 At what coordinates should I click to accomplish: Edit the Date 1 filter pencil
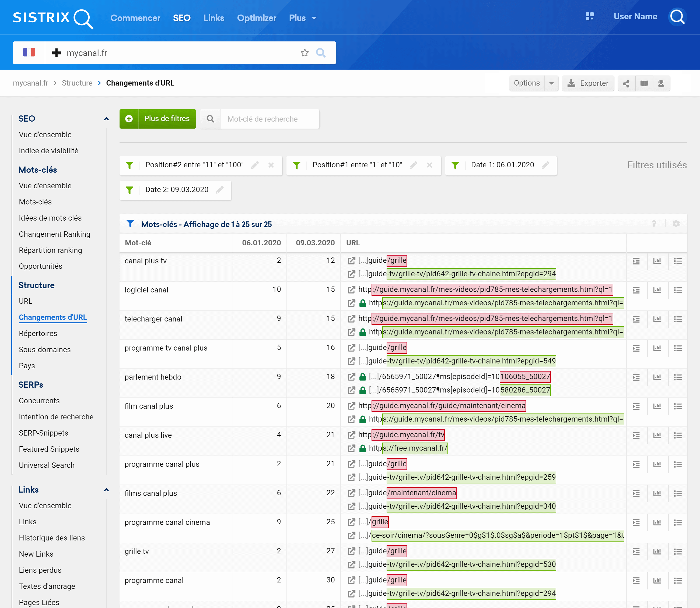click(x=545, y=165)
